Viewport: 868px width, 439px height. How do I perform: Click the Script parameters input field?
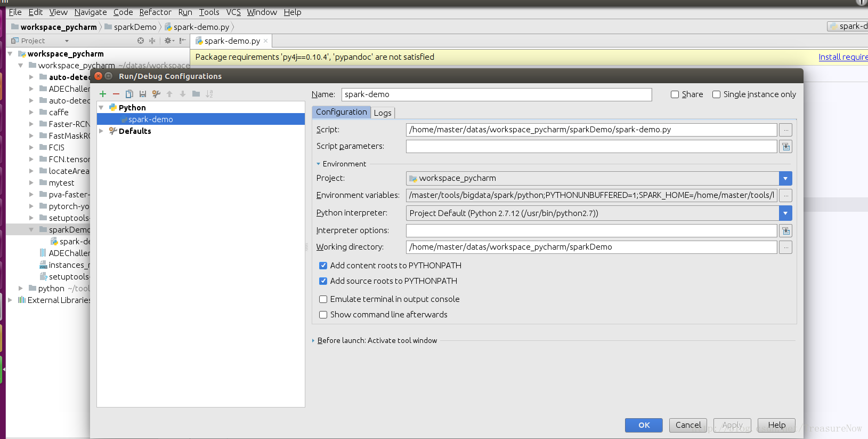click(591, 147)
